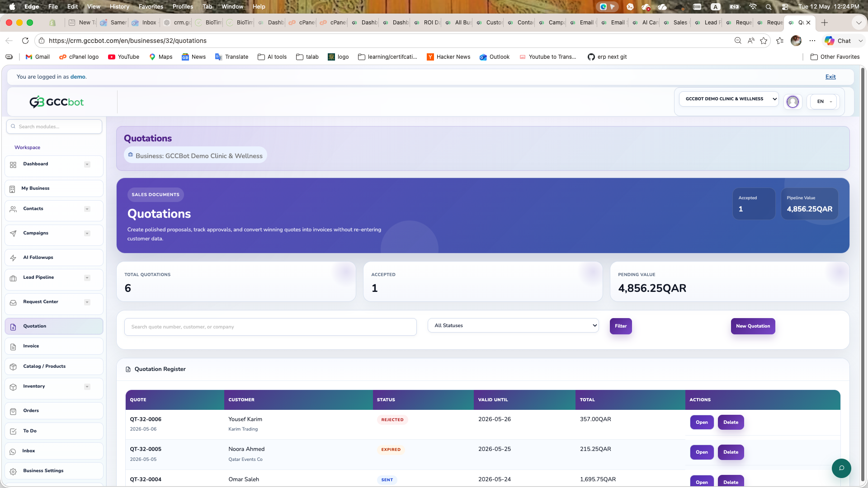Open browser zoom magnifier icon in address bar
868x488 pixels.
click(x=738, y=41)
